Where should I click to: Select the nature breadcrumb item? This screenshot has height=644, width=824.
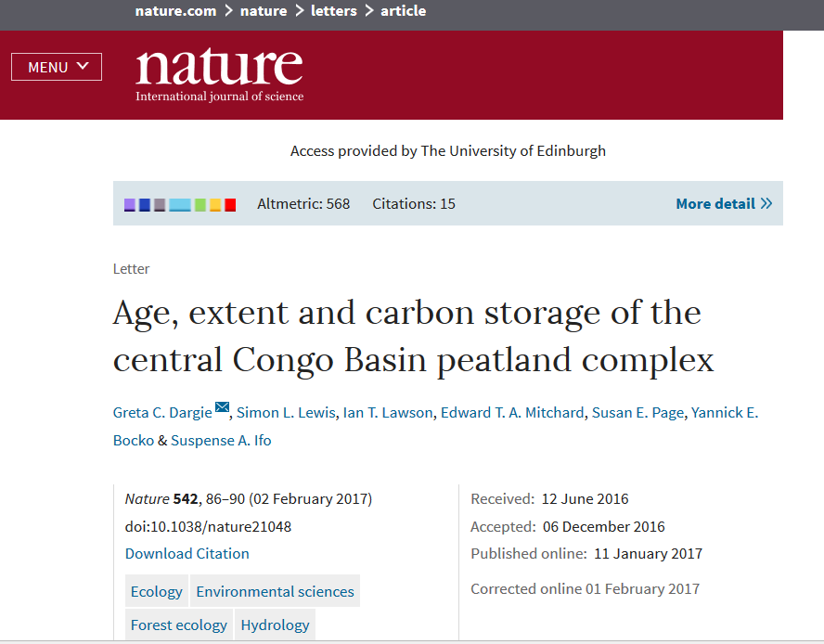pos(264,11)
